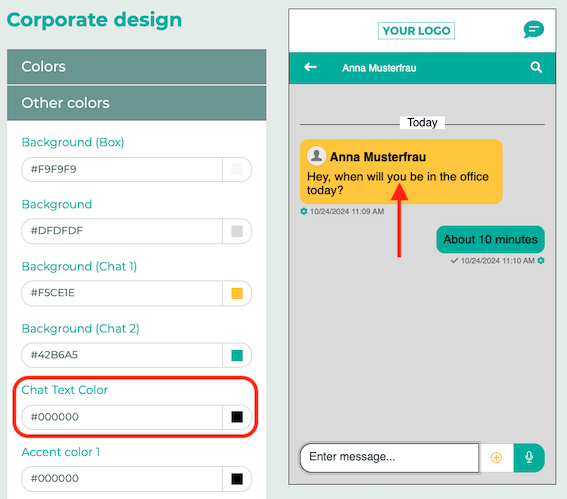Viewport: 567px width, 499px height.
Task: Expand the Colors section header
Action: point(137,67)
